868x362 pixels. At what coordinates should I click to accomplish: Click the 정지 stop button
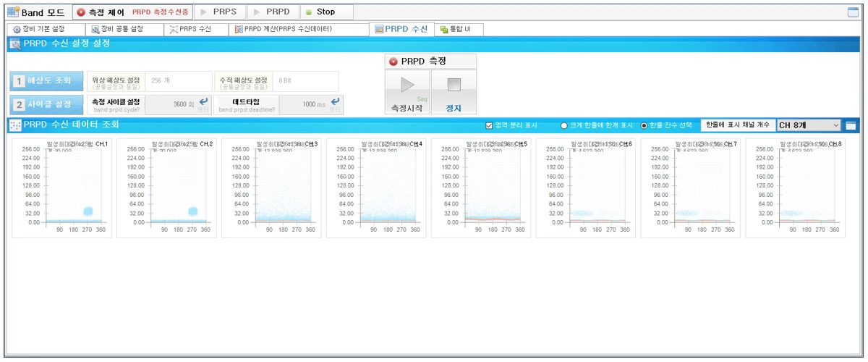[x=454, y=92]
